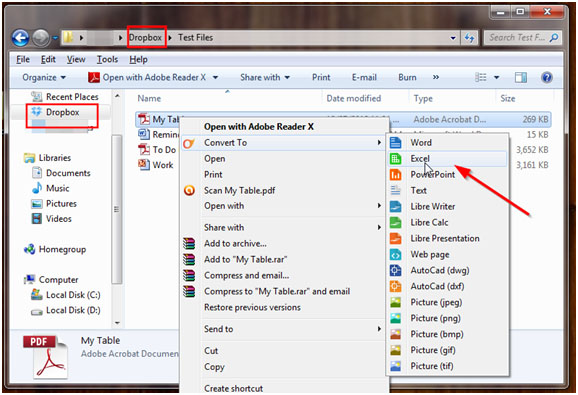Expand the Send to submenu arrow
The image size is (578, 395).
pyautogui.click(x=379, y=329)
